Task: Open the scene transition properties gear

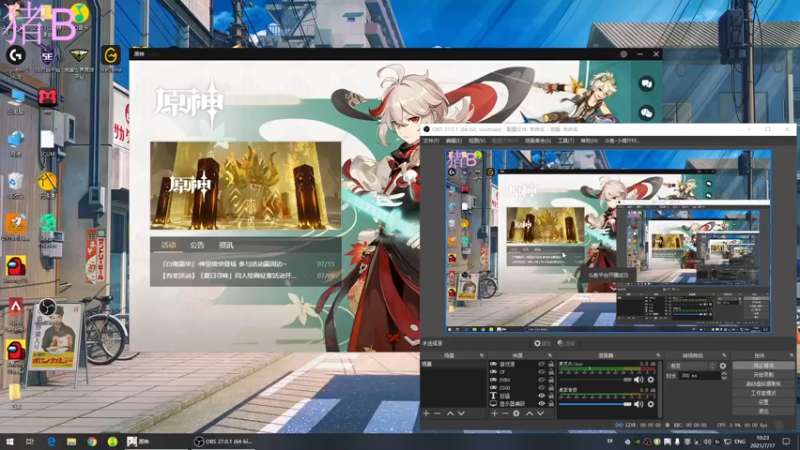Action: tap(723, 366)
